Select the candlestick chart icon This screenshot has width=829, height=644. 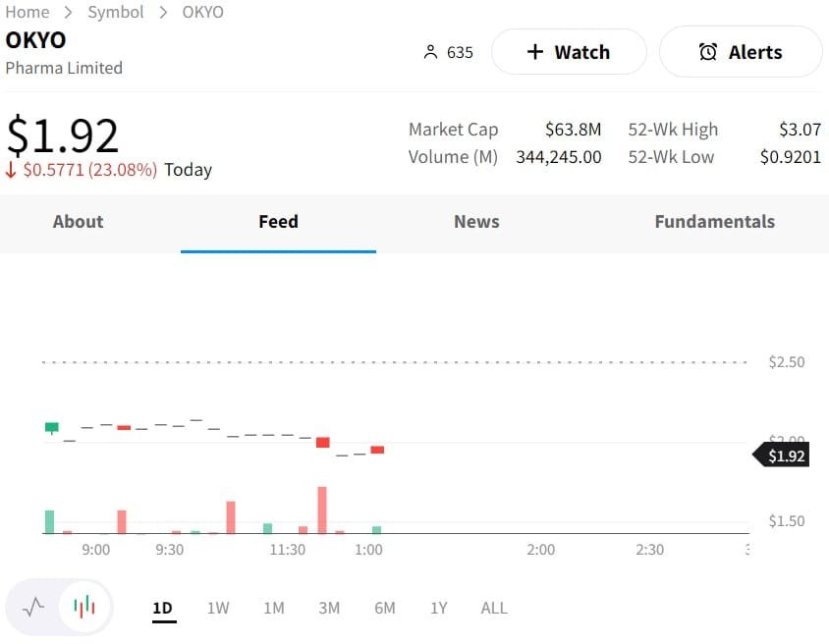click(84, 607)
